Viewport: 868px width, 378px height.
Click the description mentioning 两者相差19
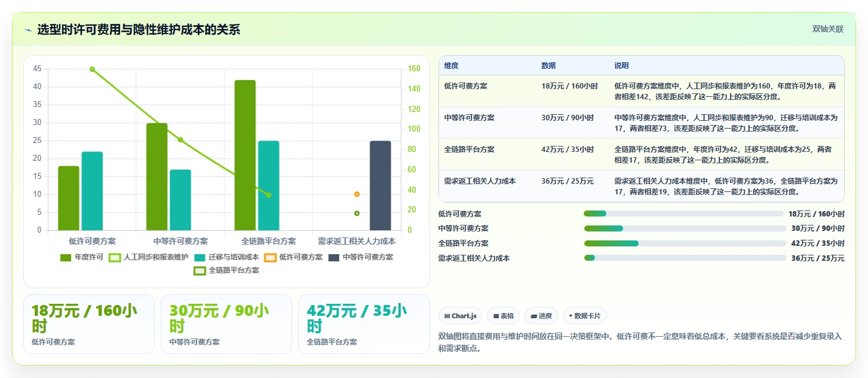(x=726, y=187)
